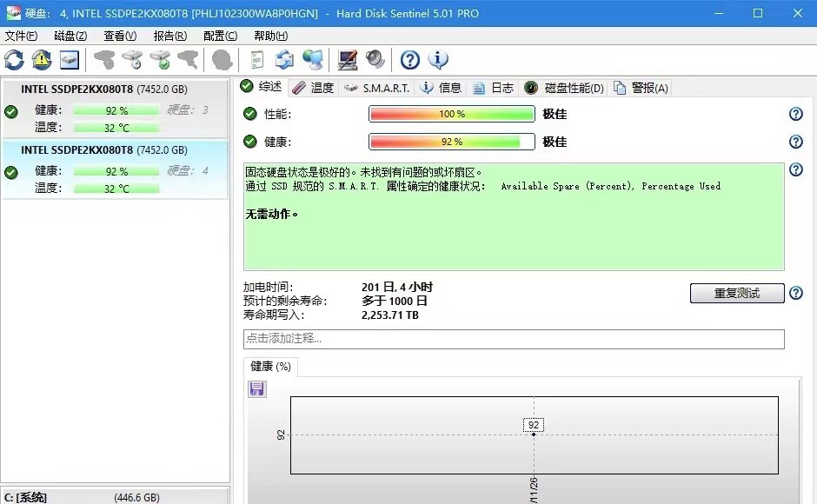Click the C: [系统] partition entry

pos(115,497)
